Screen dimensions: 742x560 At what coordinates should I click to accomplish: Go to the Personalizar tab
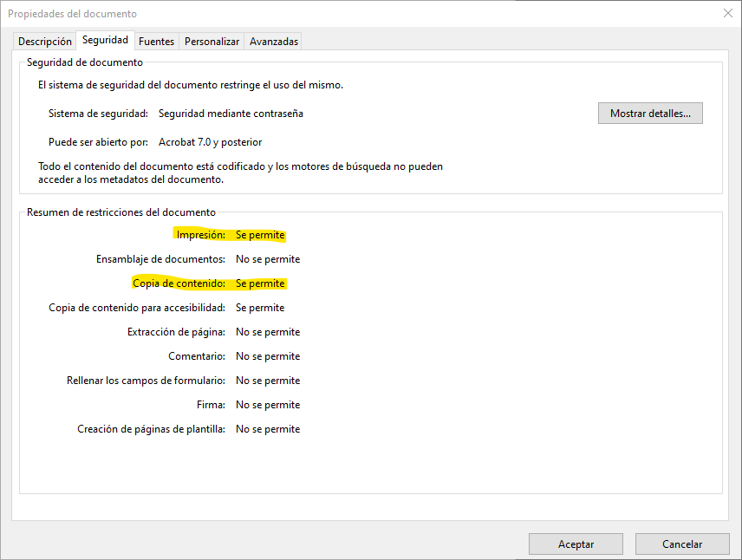[212, 41]
